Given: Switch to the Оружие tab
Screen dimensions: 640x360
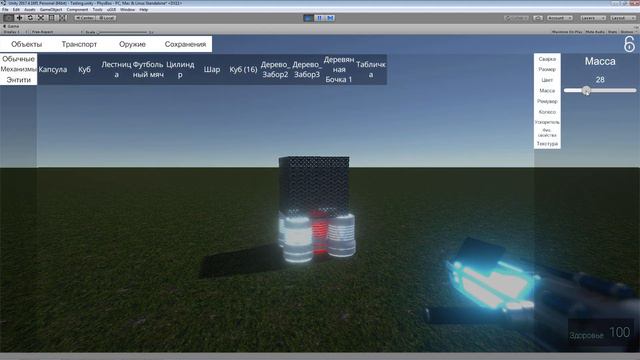Looking at the screenshot, I should (x=132, y=44).
